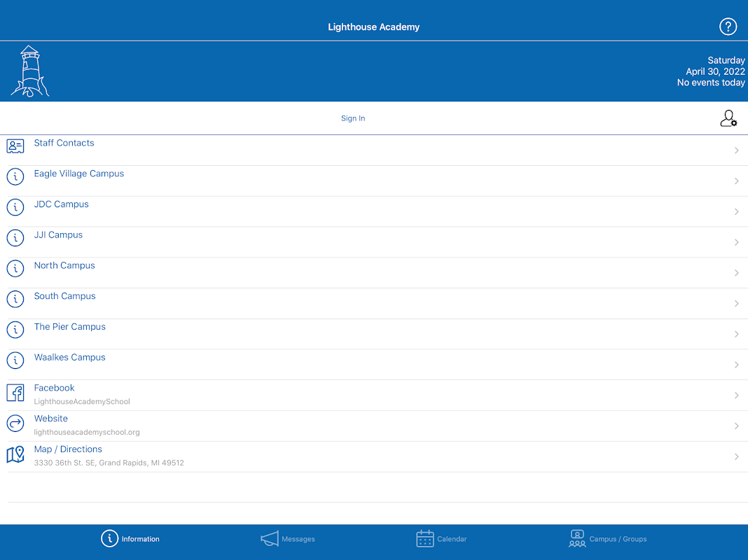Viewport: 748px width, 560px height.
Task: Click the Staff Contacts card icon
Action: [x=15, y=146]
